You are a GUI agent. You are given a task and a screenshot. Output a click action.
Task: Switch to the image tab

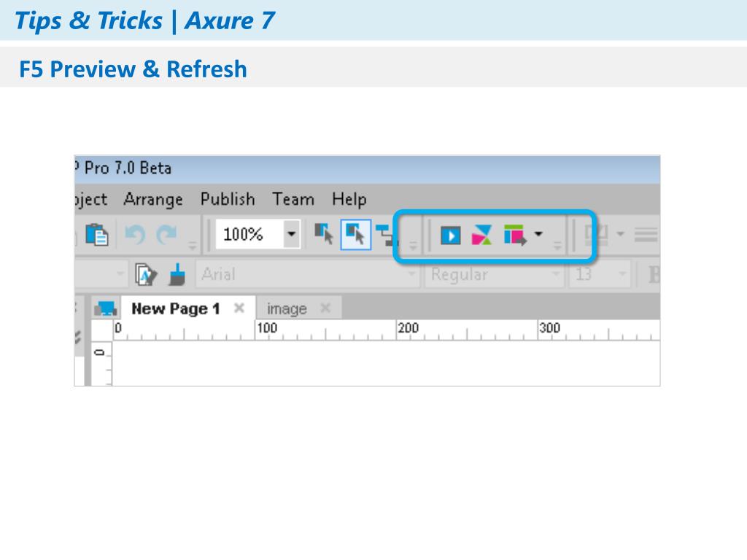[x=287, y=309]
